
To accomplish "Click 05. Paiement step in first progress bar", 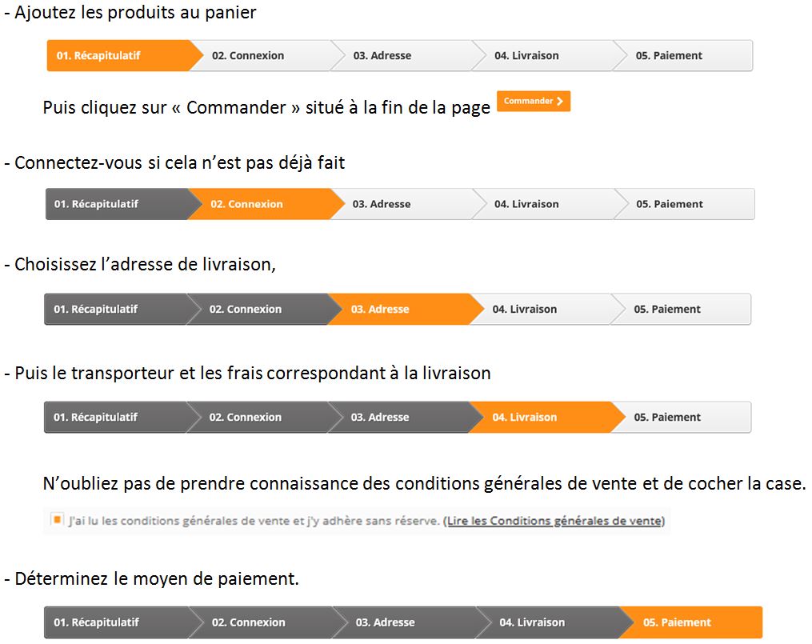I will coord(683,55).
